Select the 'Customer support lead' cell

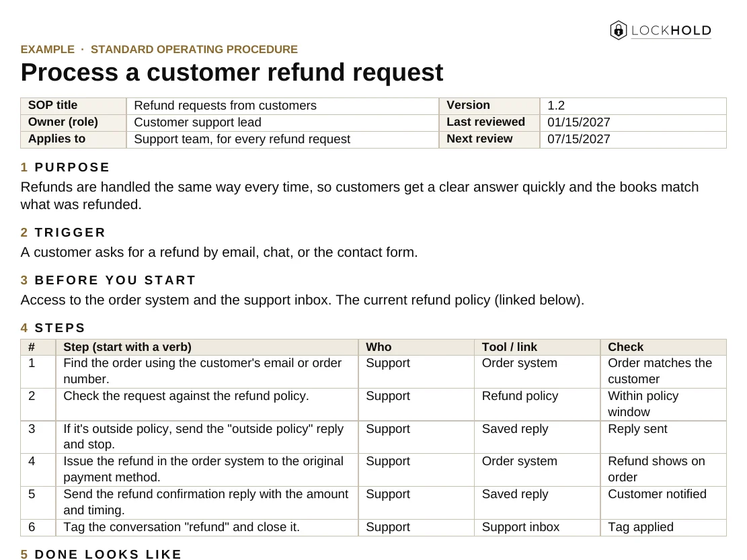coord(282,122)
